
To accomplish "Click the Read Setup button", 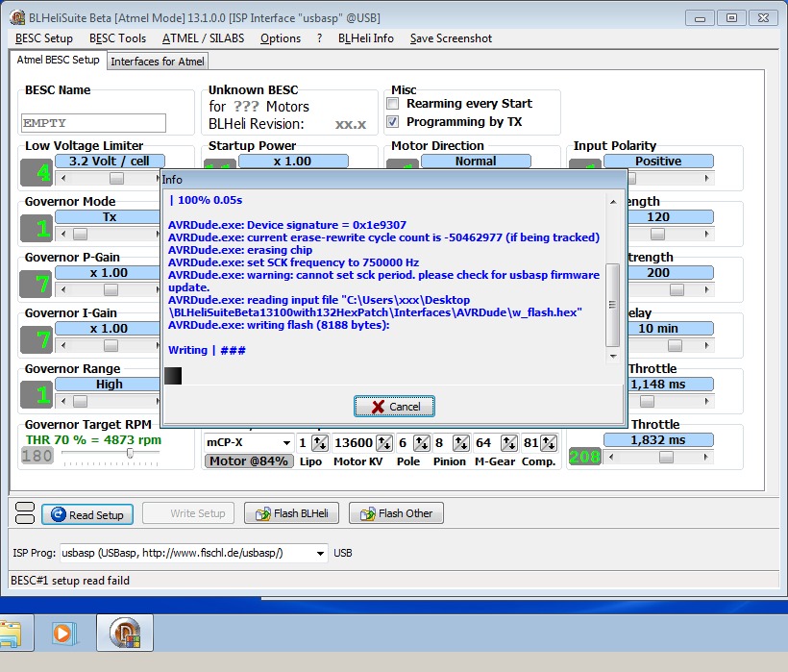I will 87,514.
